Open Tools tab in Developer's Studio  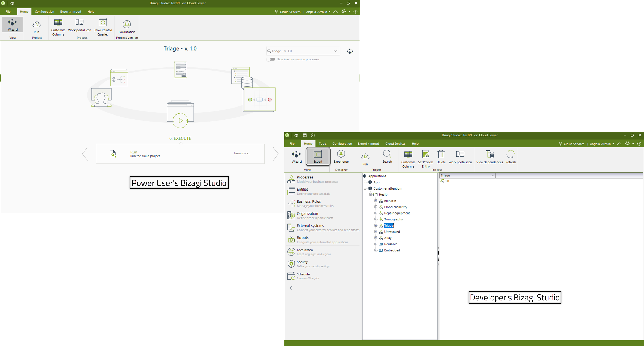(x=322, y=144)
